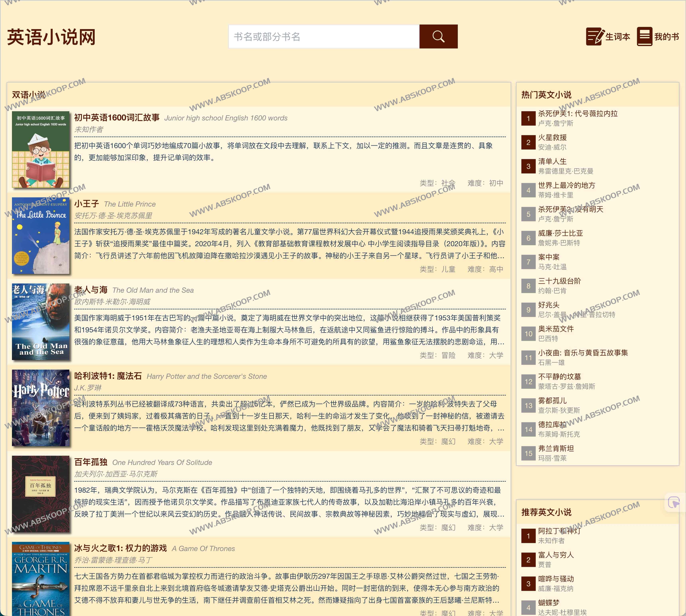The image size is (686, 616).
Task: Open the 生词本 vocabulary notebook icon
Action: click(595, 36)
